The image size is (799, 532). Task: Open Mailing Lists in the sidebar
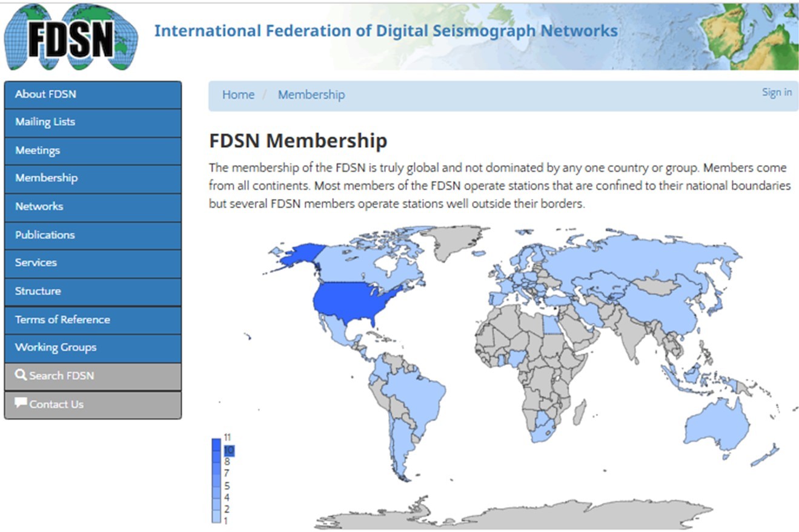coord(45,122)
